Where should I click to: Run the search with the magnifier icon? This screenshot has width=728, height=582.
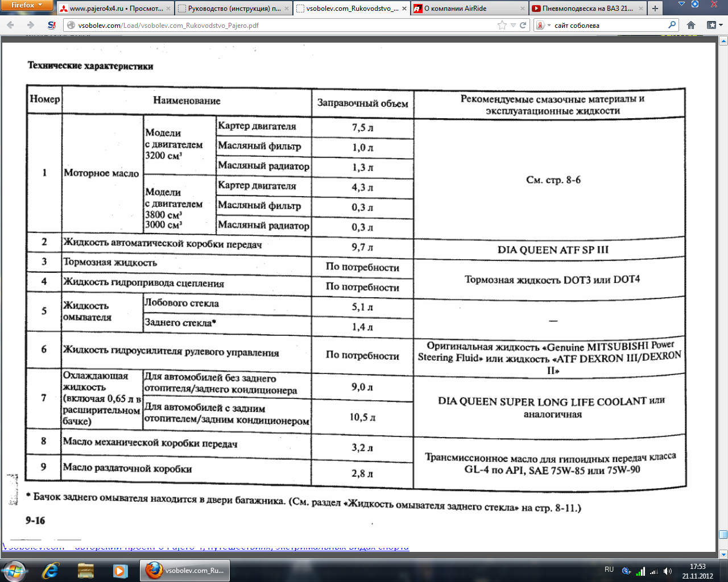pyautogui.click(x=672, y=25)
